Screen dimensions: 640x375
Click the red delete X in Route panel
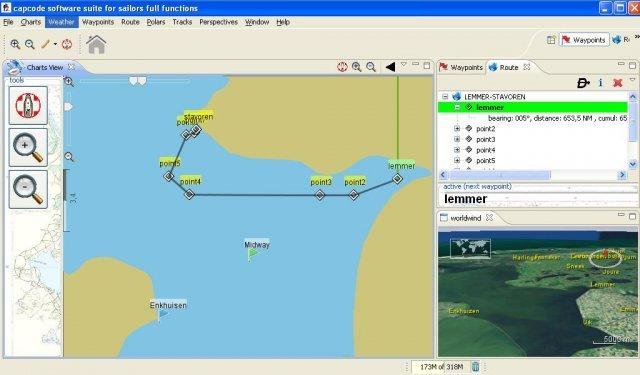(618, 83)
